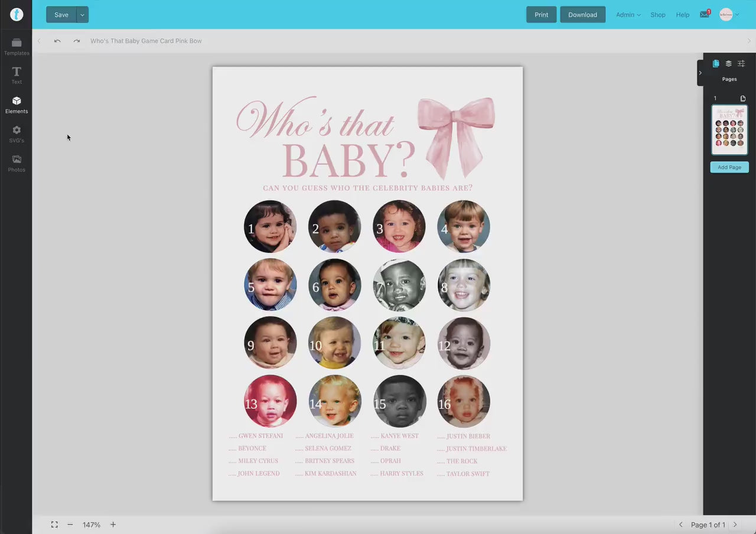Image resolution: width=756 pixels, height=534 pixels.
Task: Click the right chevron in toolbar
Action: tap(749, 41)
